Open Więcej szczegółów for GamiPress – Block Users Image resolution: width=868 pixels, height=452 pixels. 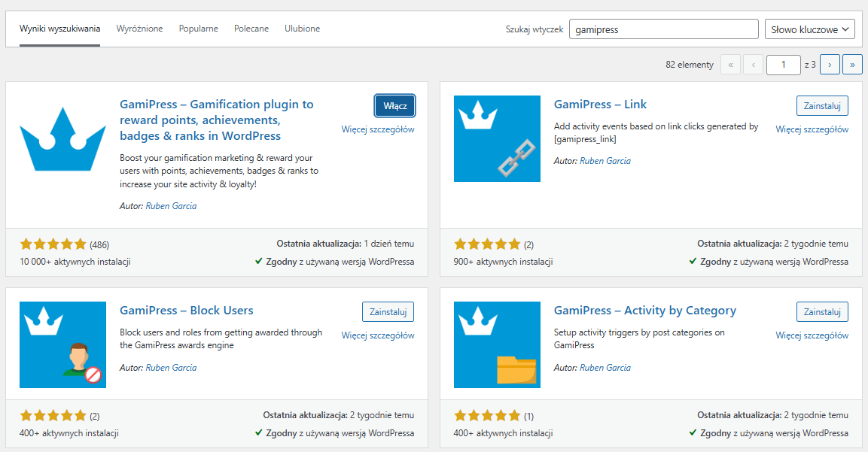(377, 335)
